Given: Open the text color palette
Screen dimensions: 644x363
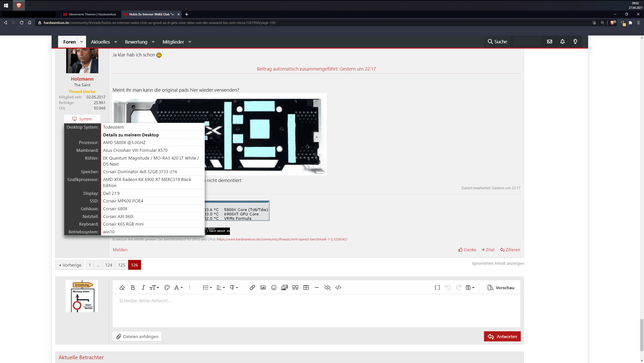Looking at the screenshot, I should [x=167, y=287].
